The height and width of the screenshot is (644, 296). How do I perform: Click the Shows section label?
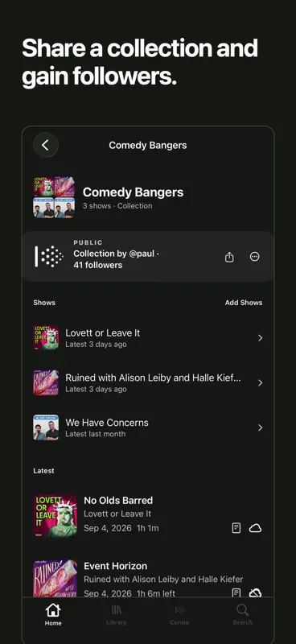pyautogui.click(x=44, y=303)
